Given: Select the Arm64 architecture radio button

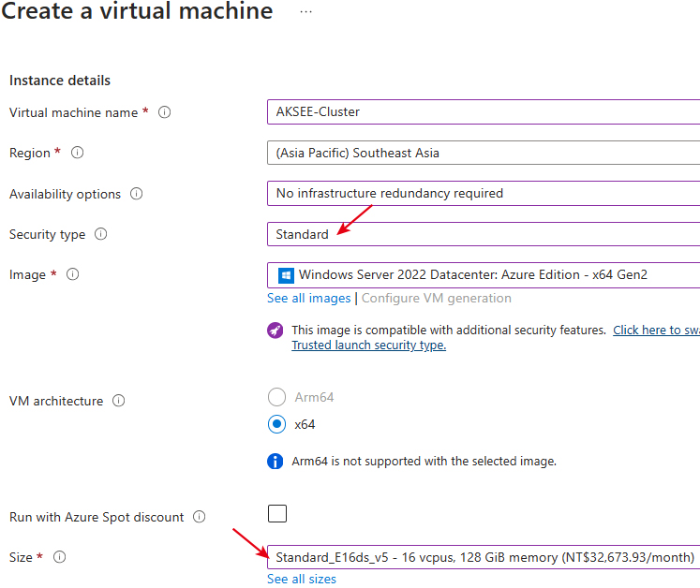Looking at the screenshot, I should click(276, 397).
